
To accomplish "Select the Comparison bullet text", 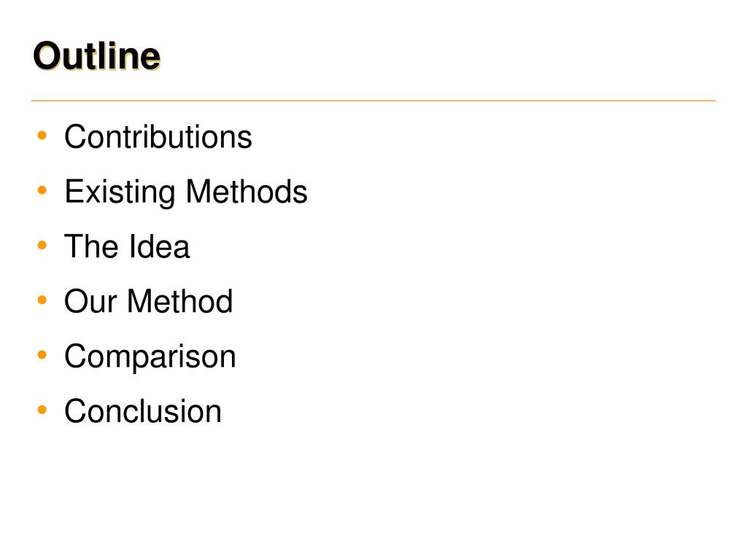I will (150, 357).
